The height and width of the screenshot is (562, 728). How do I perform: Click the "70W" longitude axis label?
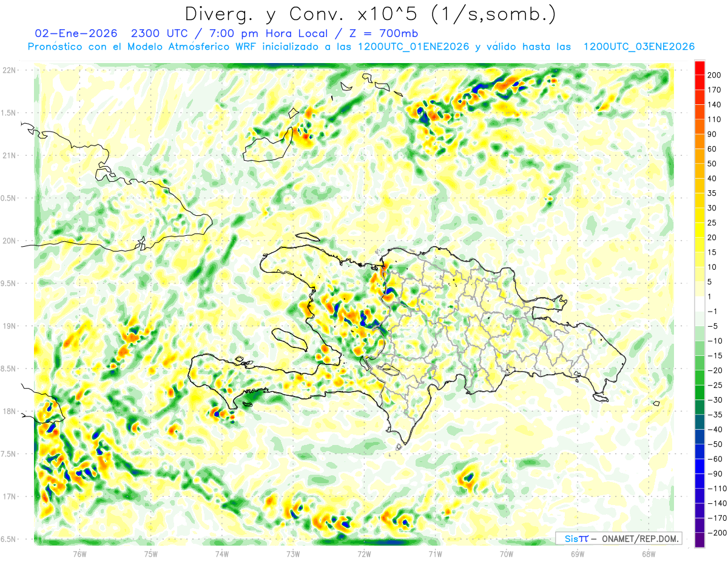507,554
